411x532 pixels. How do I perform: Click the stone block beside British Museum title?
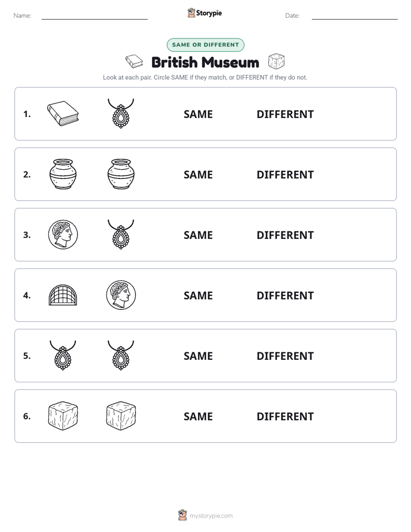tap(276, 62)
